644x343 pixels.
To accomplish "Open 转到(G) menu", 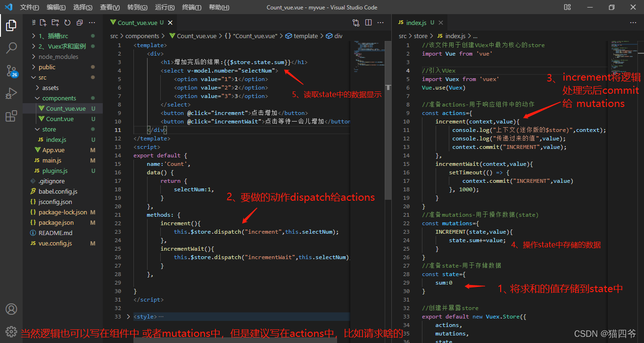I will pos(137,7).
